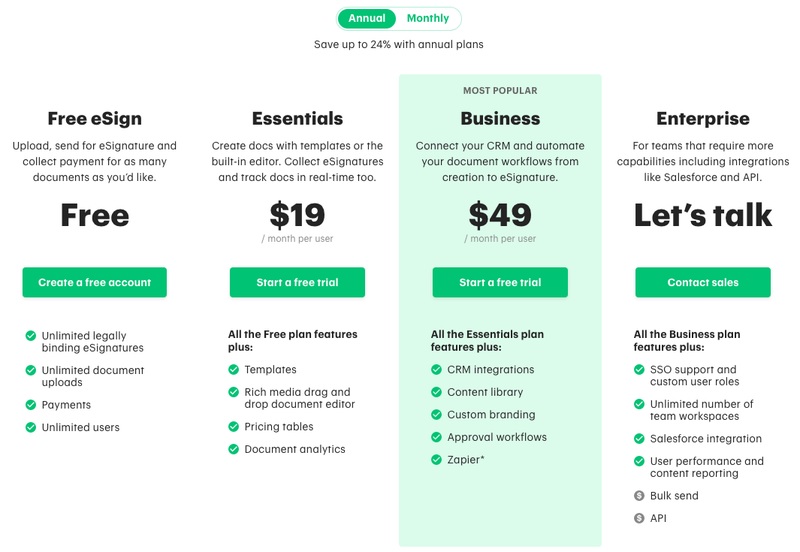Viewport: 800px width, 552px height.
Task: Click the checkmark icon beside Zapier*
Action: pyautogui.click(x=436, y=460)
